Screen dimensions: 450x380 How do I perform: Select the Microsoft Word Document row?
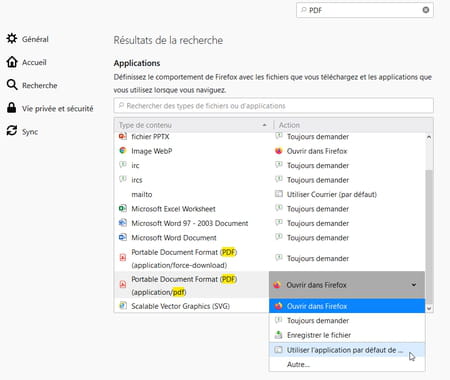tap(270, 237)
